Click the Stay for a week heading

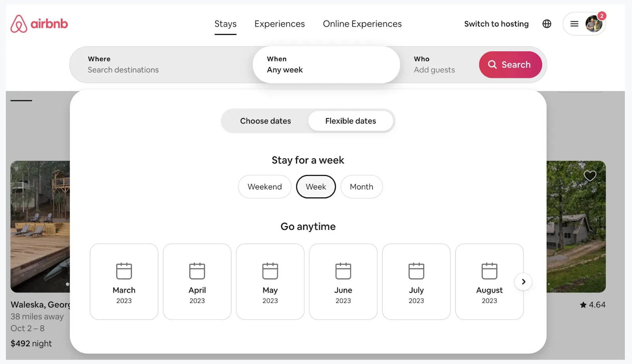click(308, 160)
